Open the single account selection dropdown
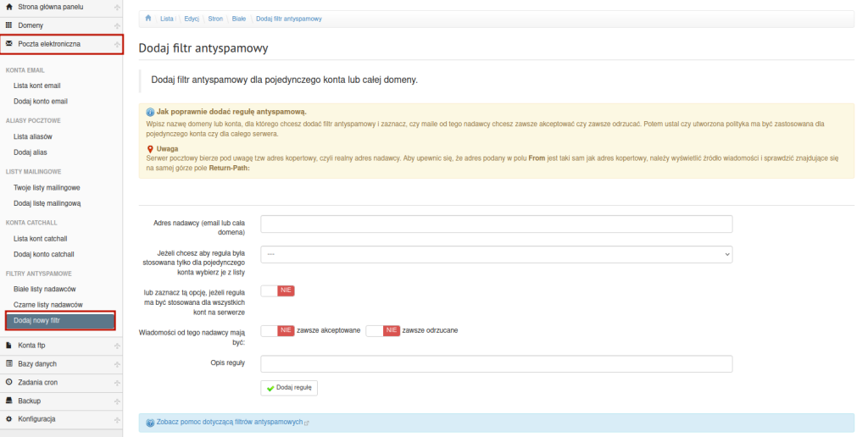The image size is (868, 437). click(x=496, y=253)
